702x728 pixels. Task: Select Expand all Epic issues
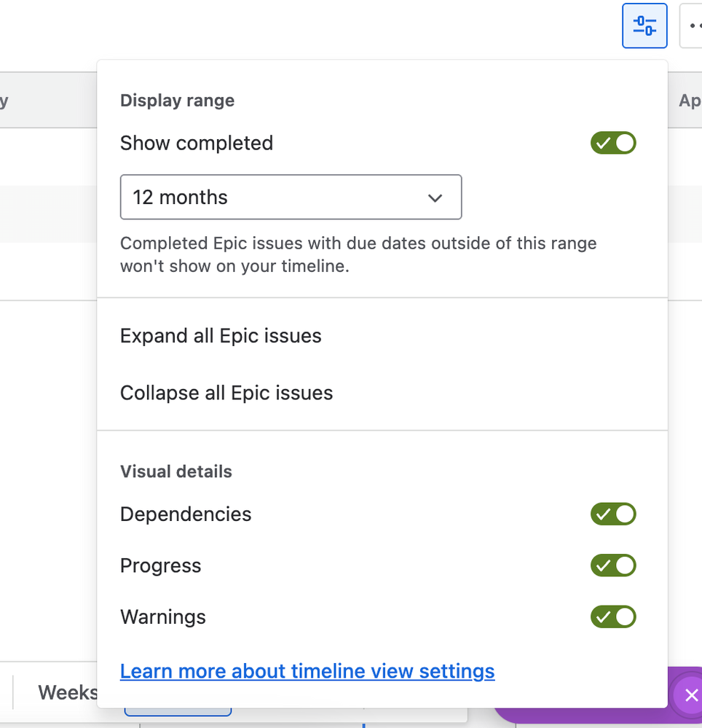(221, 335)
